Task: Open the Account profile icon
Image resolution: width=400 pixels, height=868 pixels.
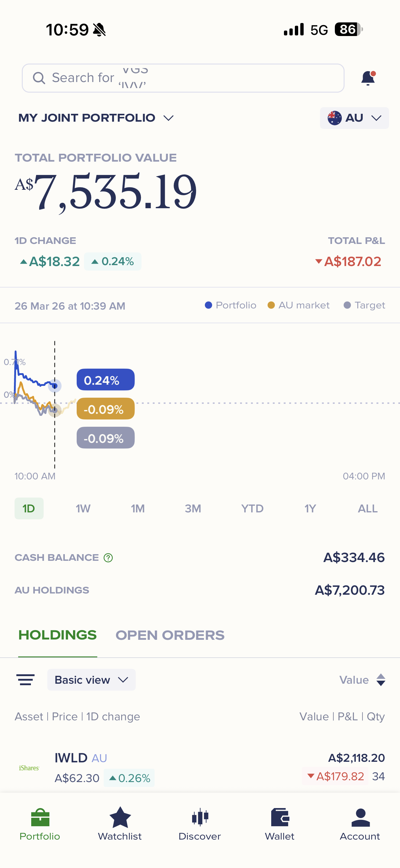Action: pos(360,817)
